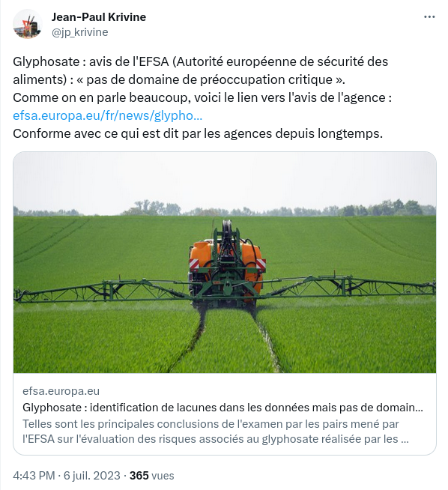The width and height of the screenshot is (448, 490).
Task: Open the three-dot more options menu
Action: 429,17
